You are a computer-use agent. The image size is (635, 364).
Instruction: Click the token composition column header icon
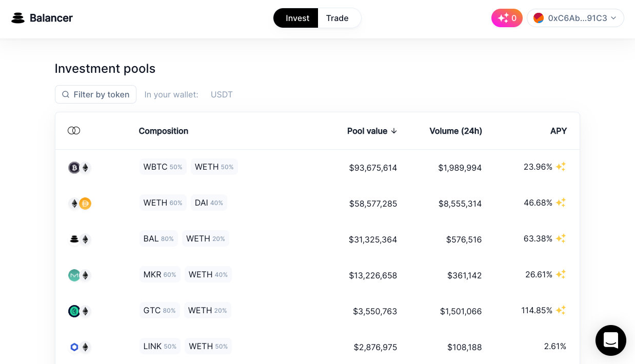point(74,131)
